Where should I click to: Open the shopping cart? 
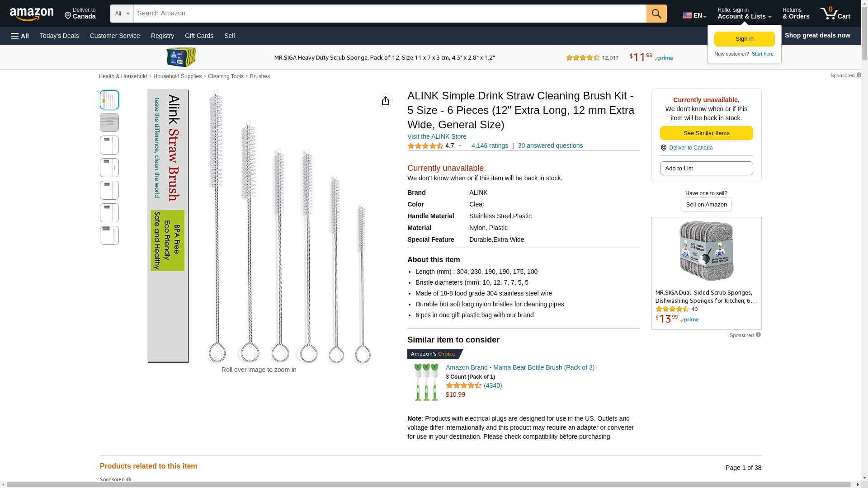coord(835,14)
